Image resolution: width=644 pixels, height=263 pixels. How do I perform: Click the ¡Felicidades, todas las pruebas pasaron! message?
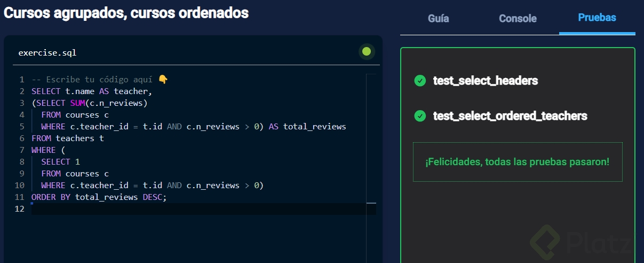(518, 161)
